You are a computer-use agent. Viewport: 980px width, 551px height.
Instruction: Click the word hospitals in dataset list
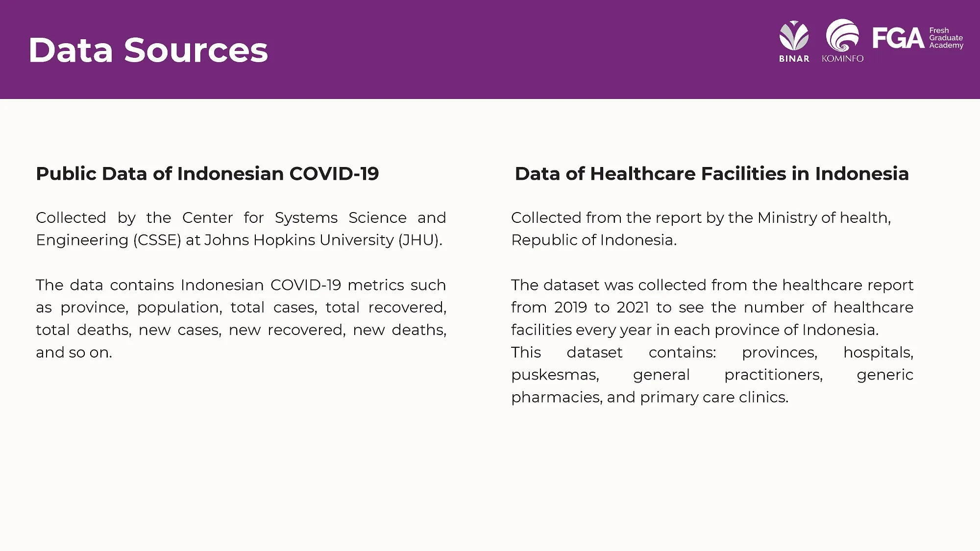coord(878,352)
